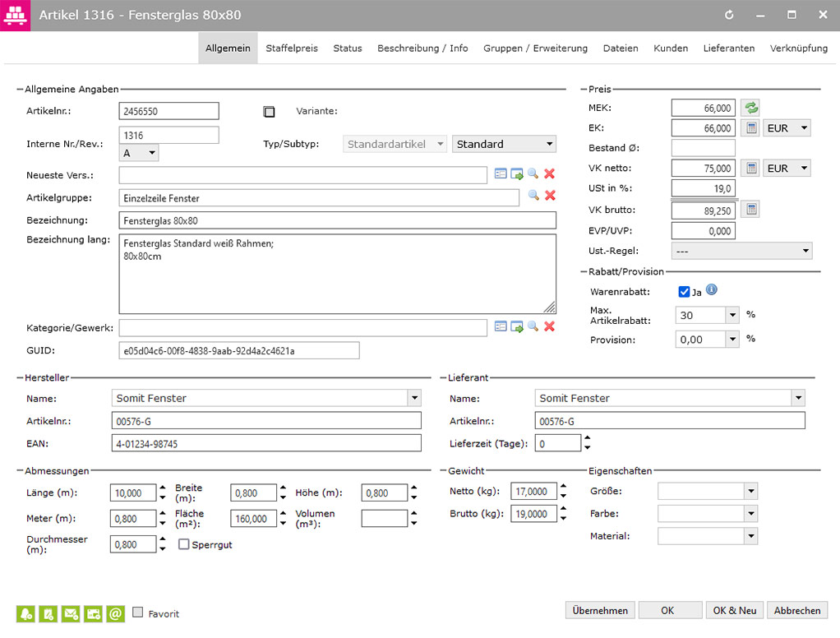Expand the Hersteller Name dropdown
Image resolution: width=840 pixels, height=638 pixels.
click(414, 398)
